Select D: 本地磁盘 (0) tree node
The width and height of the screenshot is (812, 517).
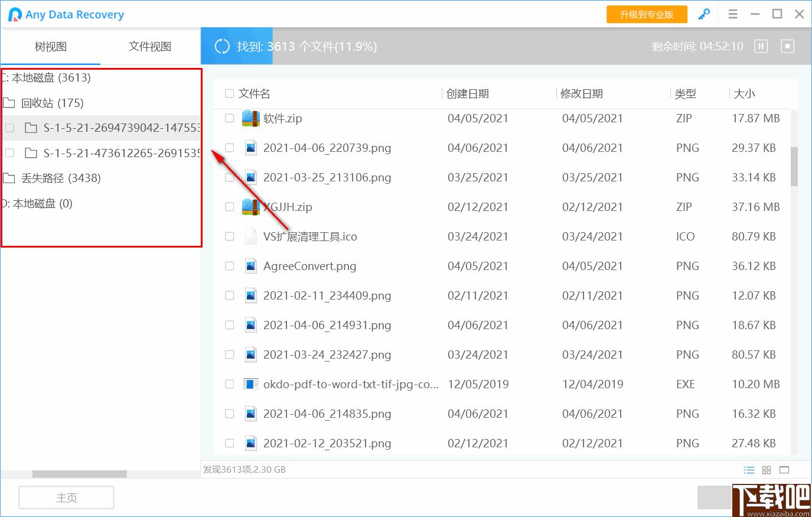pos(37,203)
